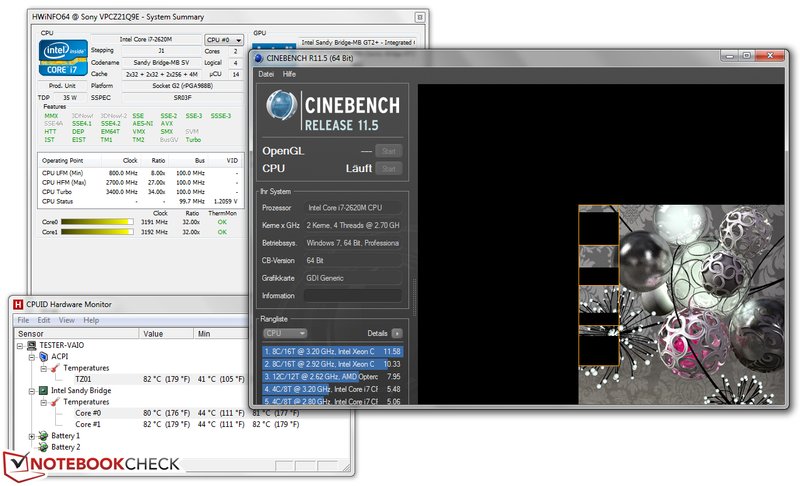800x486 pixels.
Task: Click the Core0 clock usage bar in HWiNFO64
Action: coord(97,222)
